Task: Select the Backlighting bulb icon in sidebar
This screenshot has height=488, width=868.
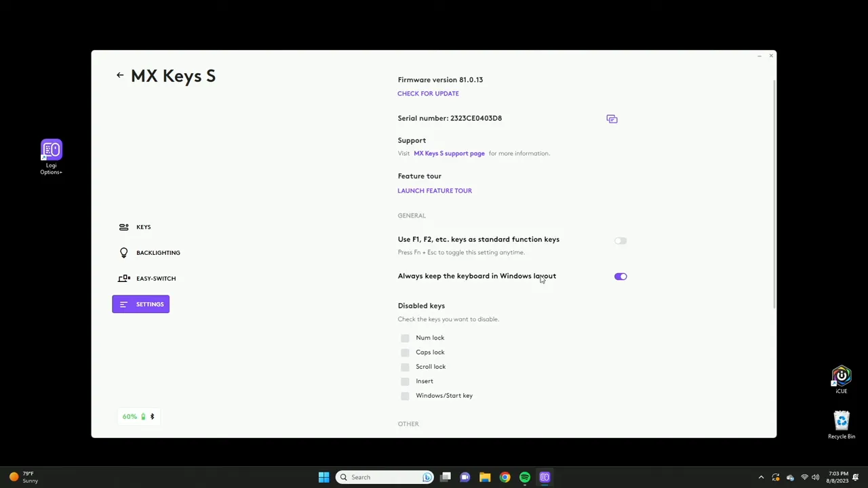Action: pyautogui.click(x=123, y=252)
